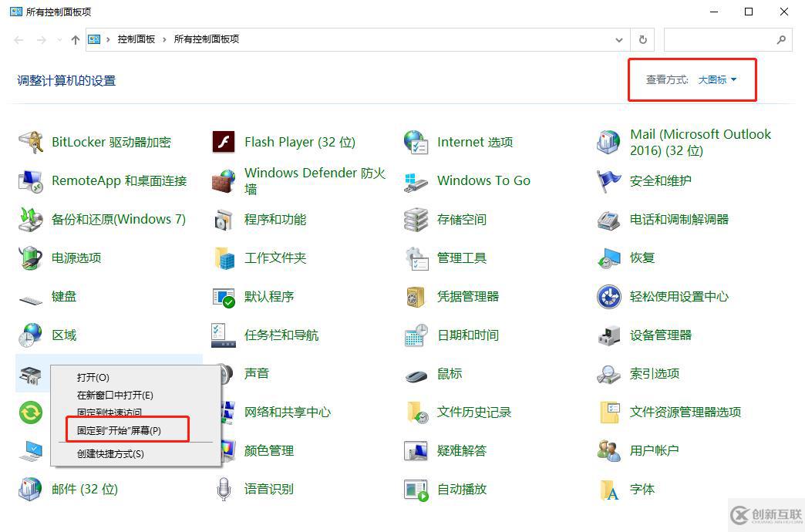Go forward with the Forward arrow
The image size is (805, 532).
(42, 39)
